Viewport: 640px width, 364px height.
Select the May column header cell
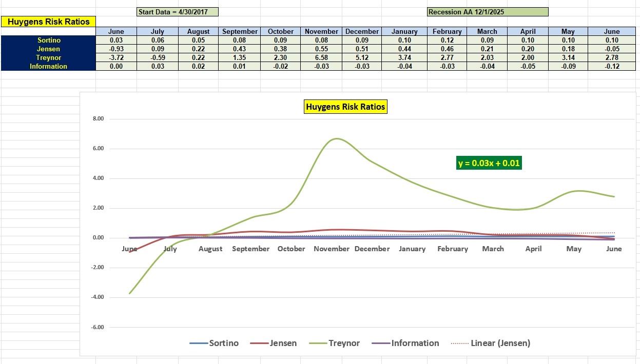pyautogui.click(x=568, y=31)
